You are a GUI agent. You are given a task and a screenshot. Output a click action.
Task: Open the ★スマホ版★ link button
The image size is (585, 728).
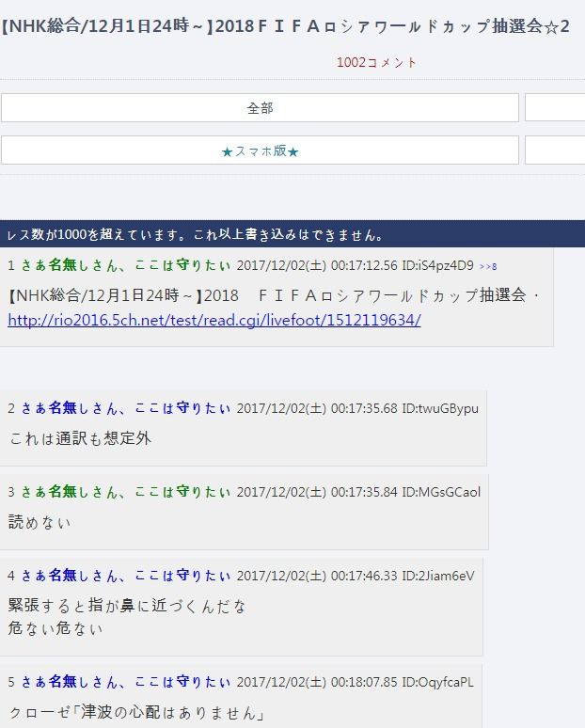tap(260, 150)
